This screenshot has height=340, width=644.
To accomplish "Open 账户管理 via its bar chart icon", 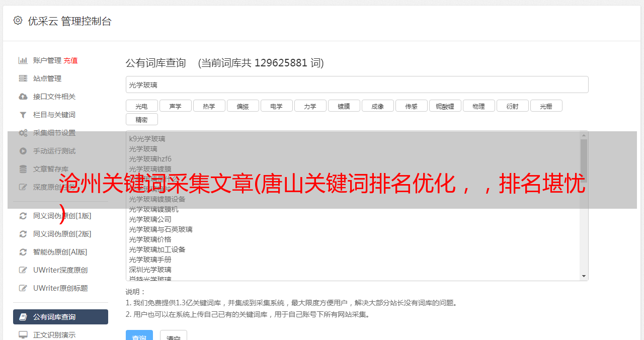I will tap(23, 60).
